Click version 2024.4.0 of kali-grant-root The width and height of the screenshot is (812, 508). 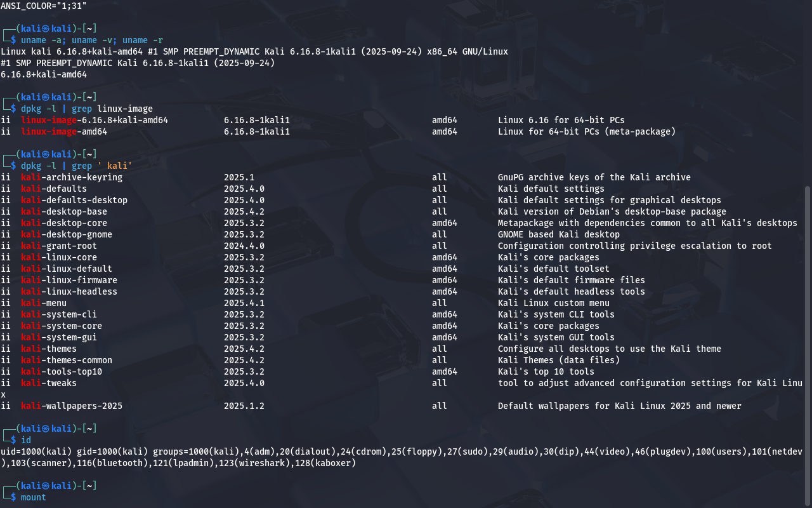[244, 246]
